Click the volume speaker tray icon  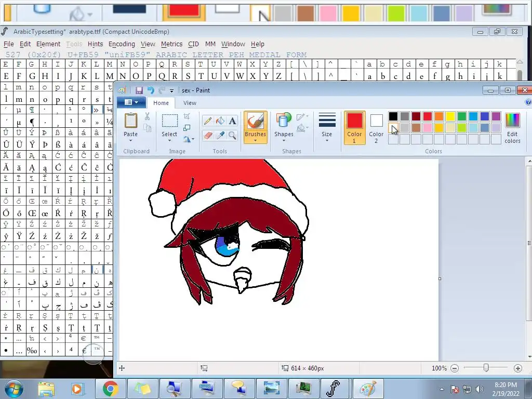[480, 389]
